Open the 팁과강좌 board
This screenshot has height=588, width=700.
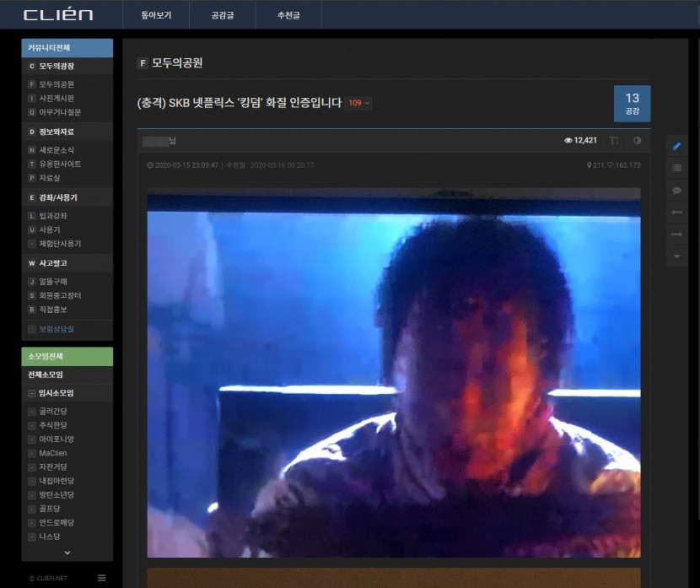(x=52, y=216)
